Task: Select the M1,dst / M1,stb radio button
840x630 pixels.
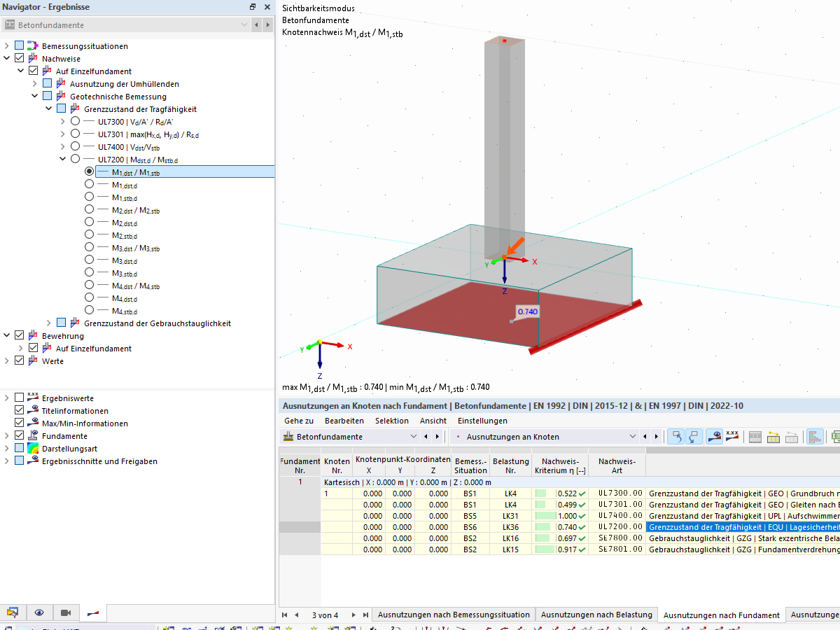Action: 90,170
